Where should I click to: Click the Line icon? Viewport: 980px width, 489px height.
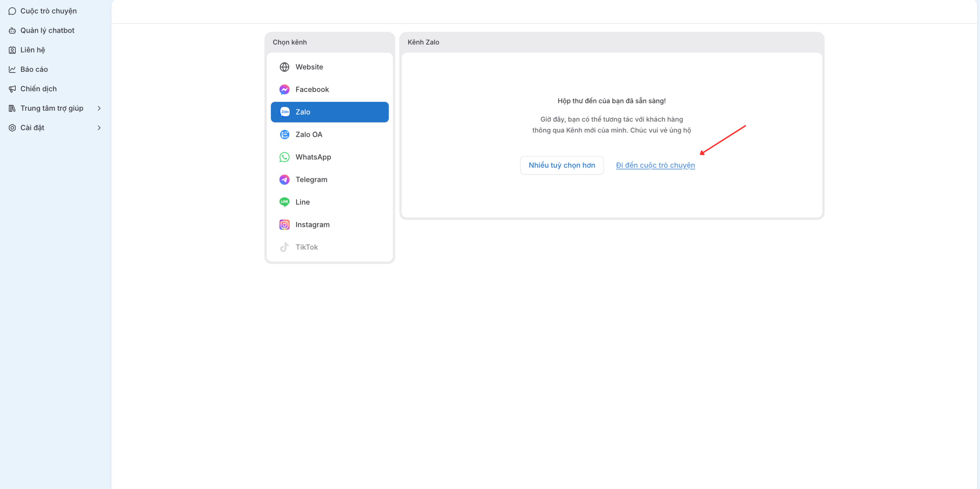[x=284, y=202]
